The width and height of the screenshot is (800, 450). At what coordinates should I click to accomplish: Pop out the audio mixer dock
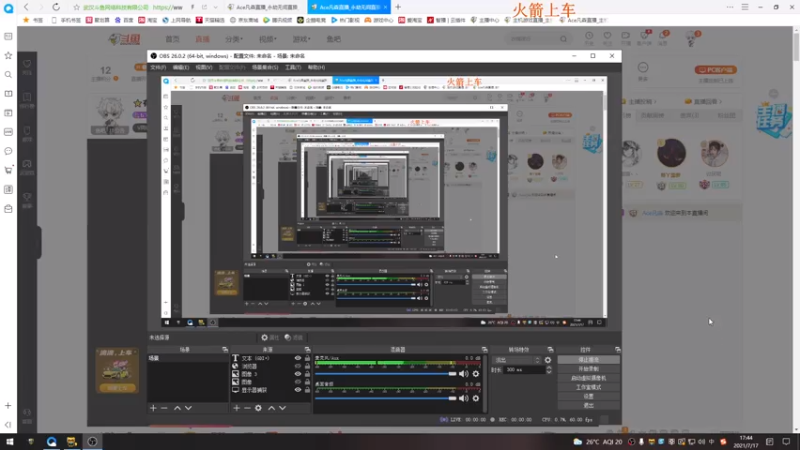pyautogui.click(x=484, y=349)
